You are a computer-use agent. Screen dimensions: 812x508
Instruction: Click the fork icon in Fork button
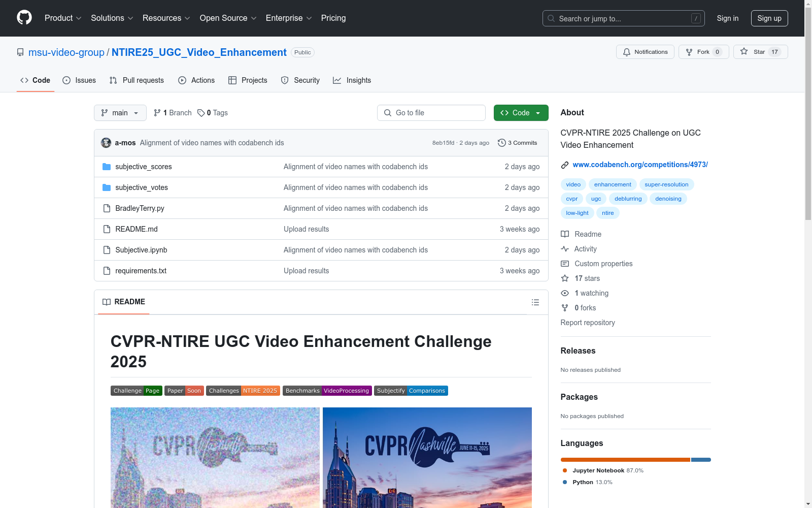689,52
